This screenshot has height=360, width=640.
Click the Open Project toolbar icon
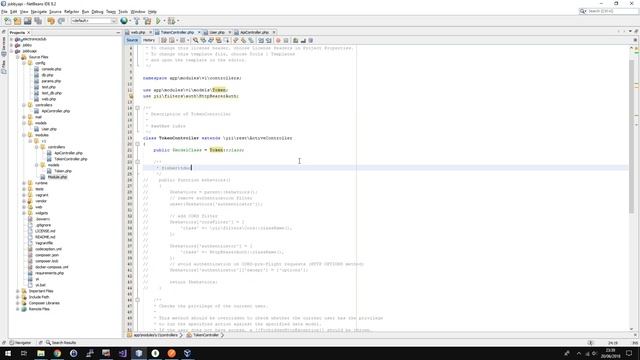click(27, 21)
